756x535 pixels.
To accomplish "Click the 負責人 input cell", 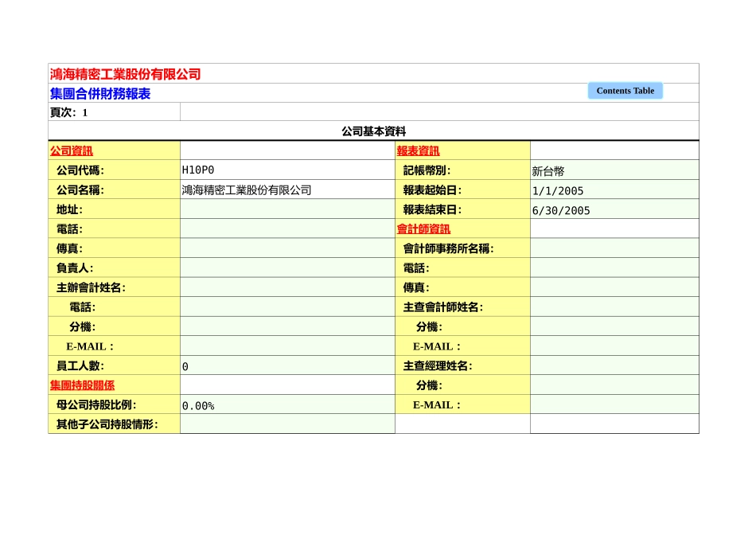I will pyautogui.click(x=287, y=267).
